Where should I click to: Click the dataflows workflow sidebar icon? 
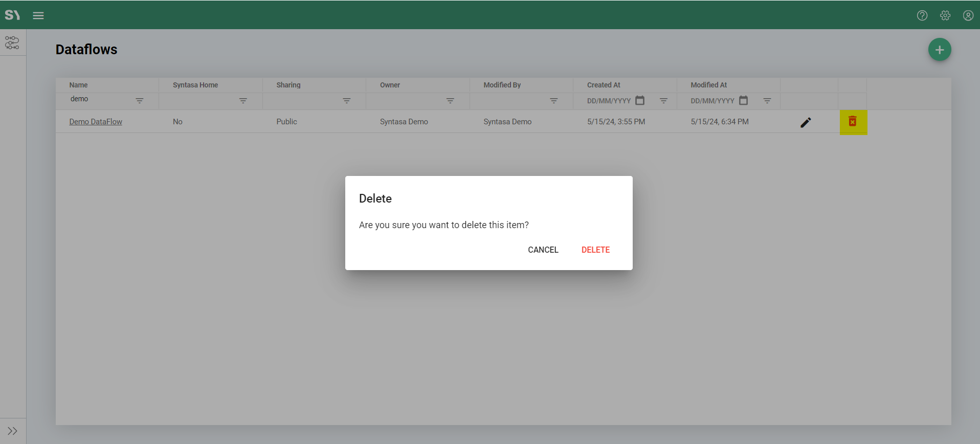pyautogui.click(x=12, y=42)
